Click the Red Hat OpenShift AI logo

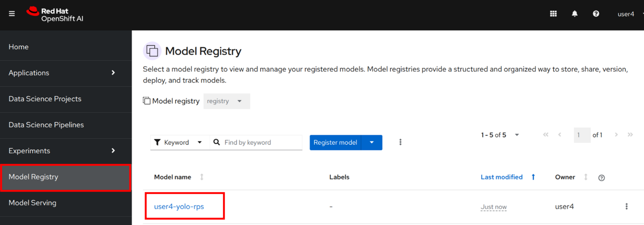(55, 14)
